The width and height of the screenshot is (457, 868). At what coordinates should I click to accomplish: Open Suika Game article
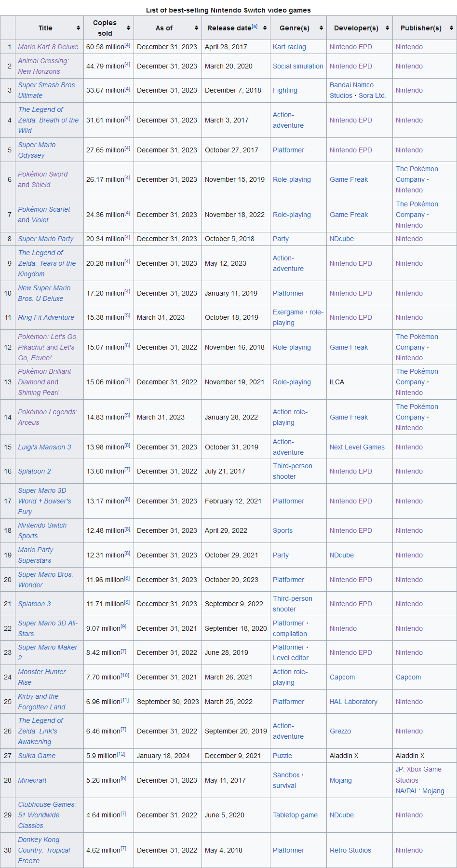point(37,756)
